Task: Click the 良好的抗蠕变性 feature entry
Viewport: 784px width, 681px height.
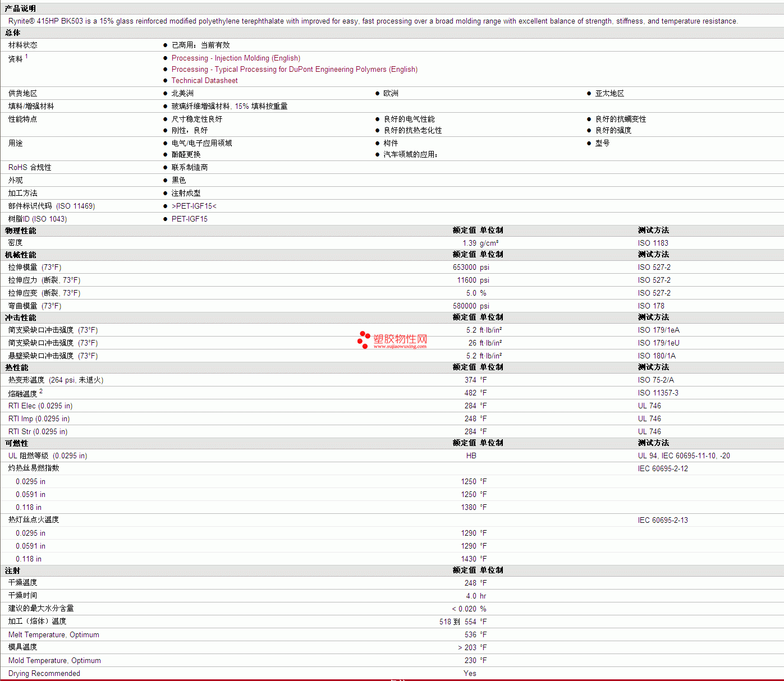Action: (621, 119)
